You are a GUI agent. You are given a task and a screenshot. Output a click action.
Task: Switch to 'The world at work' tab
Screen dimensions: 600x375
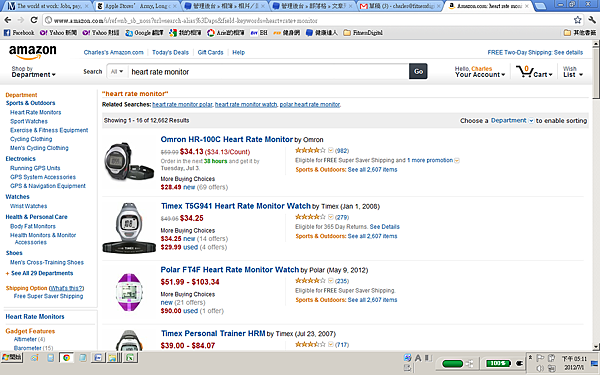pos(49,6)
